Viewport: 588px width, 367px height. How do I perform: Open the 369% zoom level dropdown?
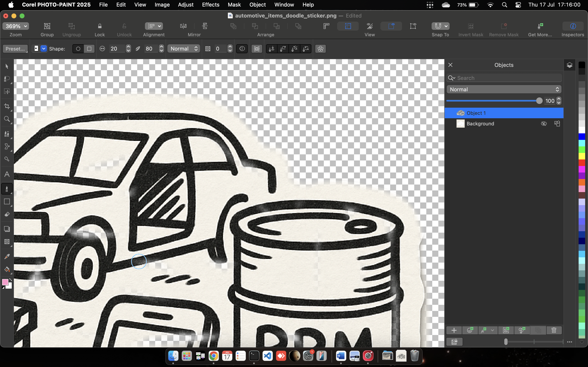point(16,26)
